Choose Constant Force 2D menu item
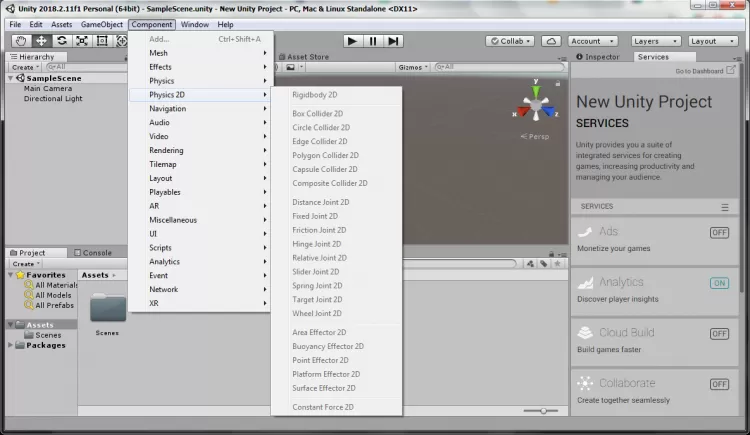The height and width of the screenshot is (435, 750). [x=323, y=407]
